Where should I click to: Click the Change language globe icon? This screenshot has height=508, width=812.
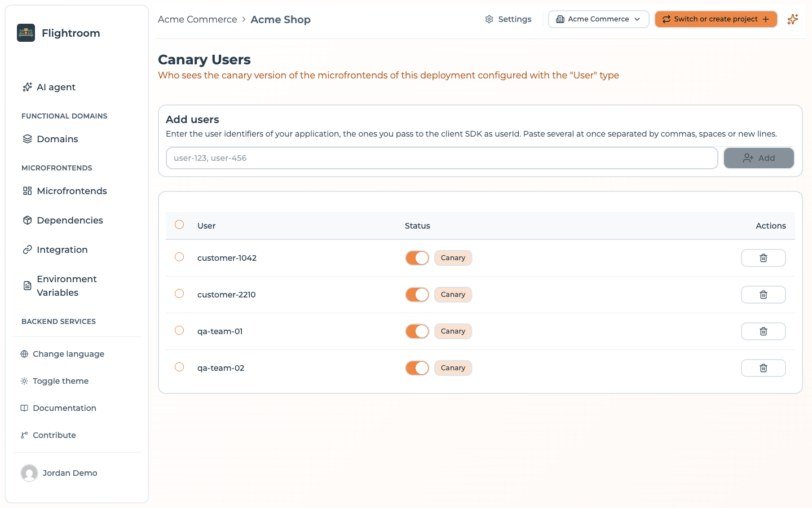[x=24, y=354]
